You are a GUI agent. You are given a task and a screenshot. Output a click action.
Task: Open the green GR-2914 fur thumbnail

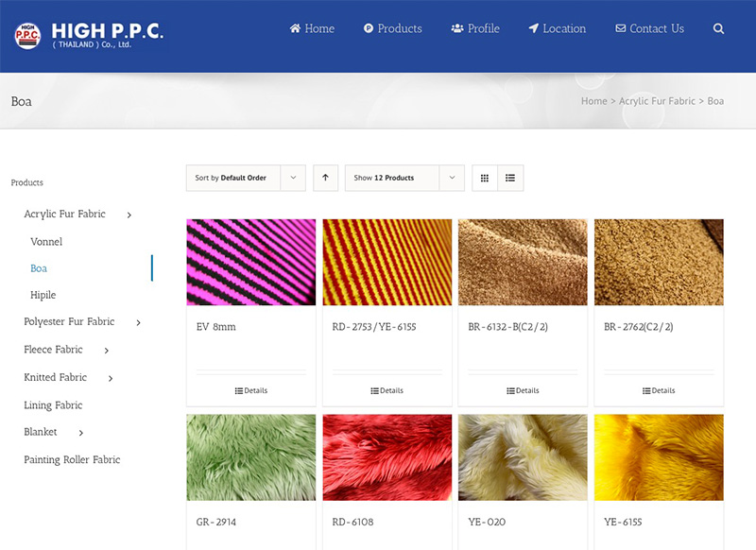[x=250, y=457]
